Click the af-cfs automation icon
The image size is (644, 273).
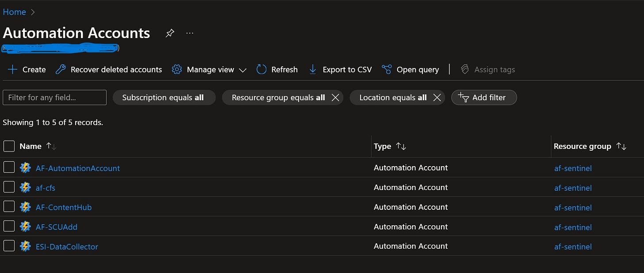[25, 187]
